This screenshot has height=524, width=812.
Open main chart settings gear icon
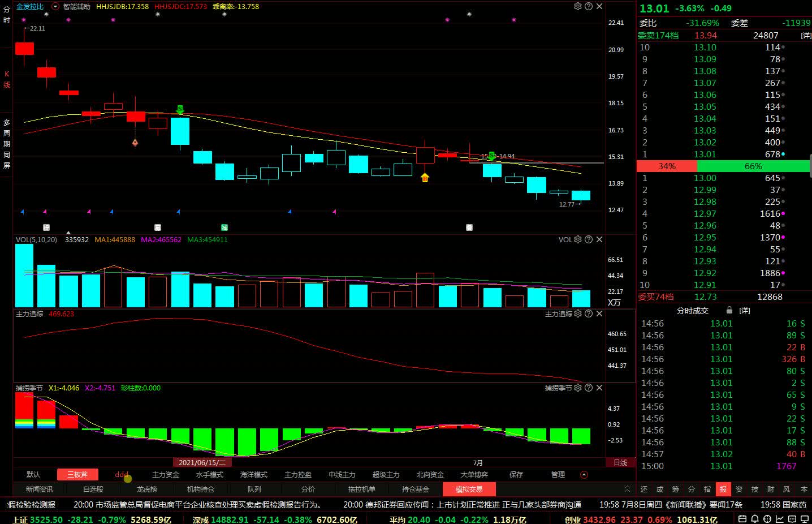click(x=577, y=6)
